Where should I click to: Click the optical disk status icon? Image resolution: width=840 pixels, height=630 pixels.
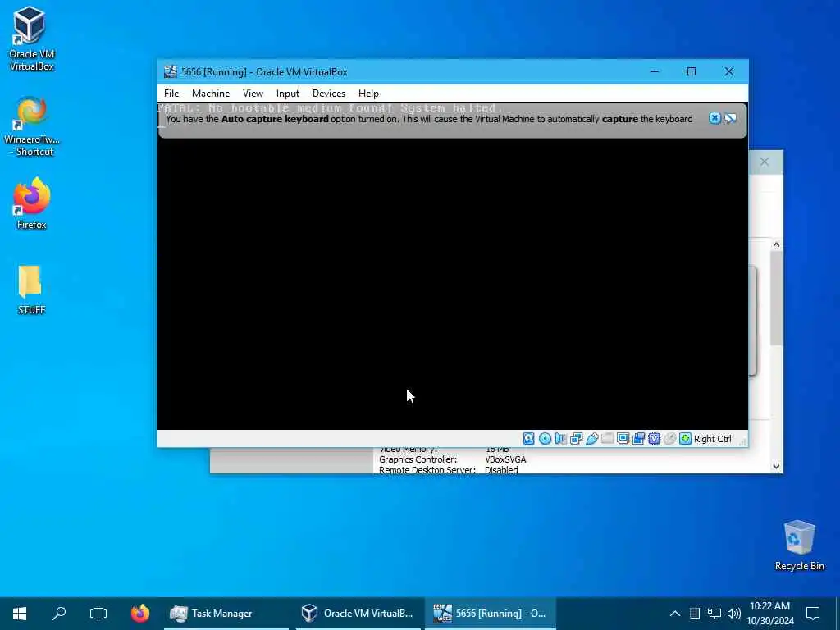[x=545, y=439]
